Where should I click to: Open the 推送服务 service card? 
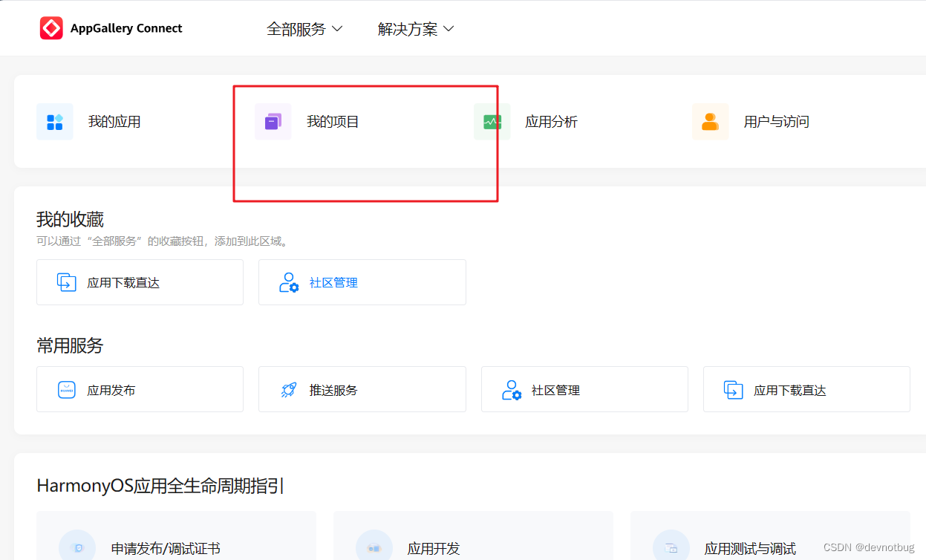point(362,389)
